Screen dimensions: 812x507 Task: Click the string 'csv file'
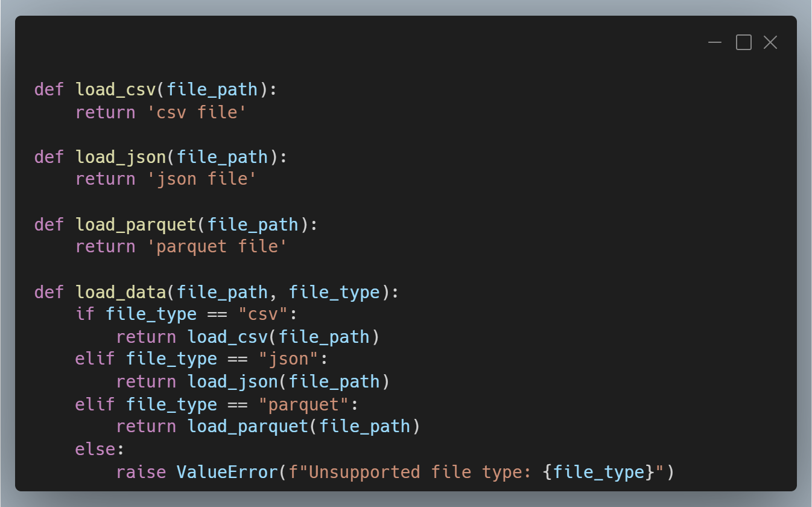[x=197, y=112]
